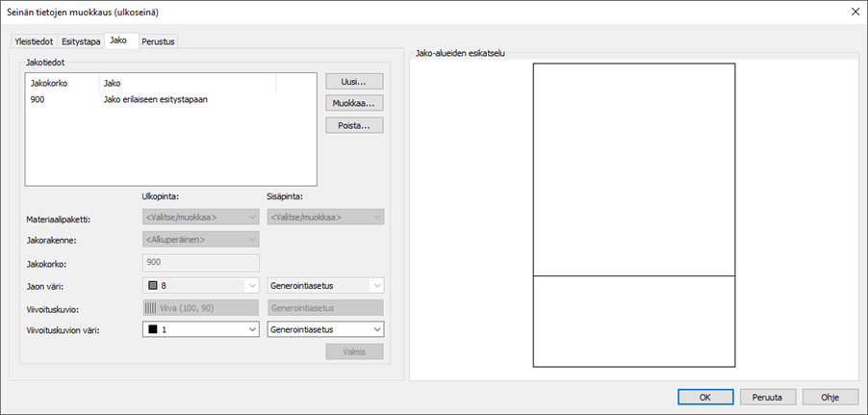
Task: Switch to the Yleistiedot tab
Action: pyautogui.click(x=35, y=41)
